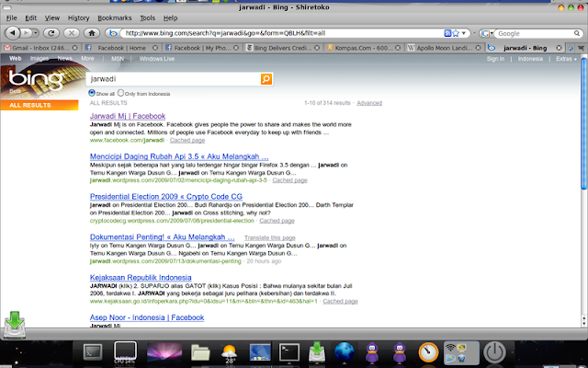Open Presidential Election 2009 Crypto Code result
This screenshot has height=368, width=588.
(166, 196)
